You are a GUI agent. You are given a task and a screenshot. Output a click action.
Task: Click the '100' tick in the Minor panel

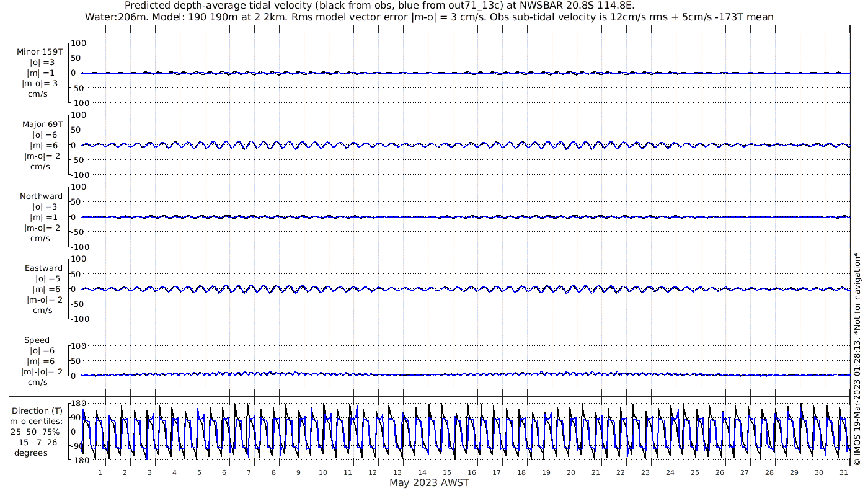(78, 43)
